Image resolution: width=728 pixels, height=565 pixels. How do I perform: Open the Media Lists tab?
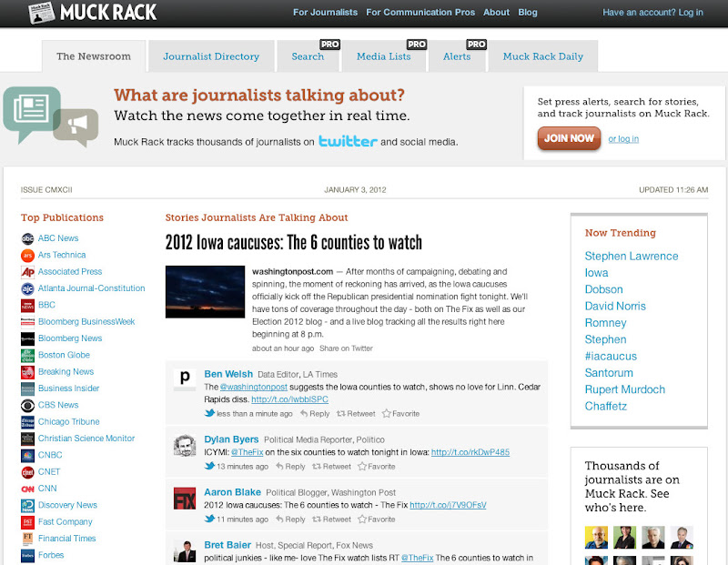pos(383,56)
